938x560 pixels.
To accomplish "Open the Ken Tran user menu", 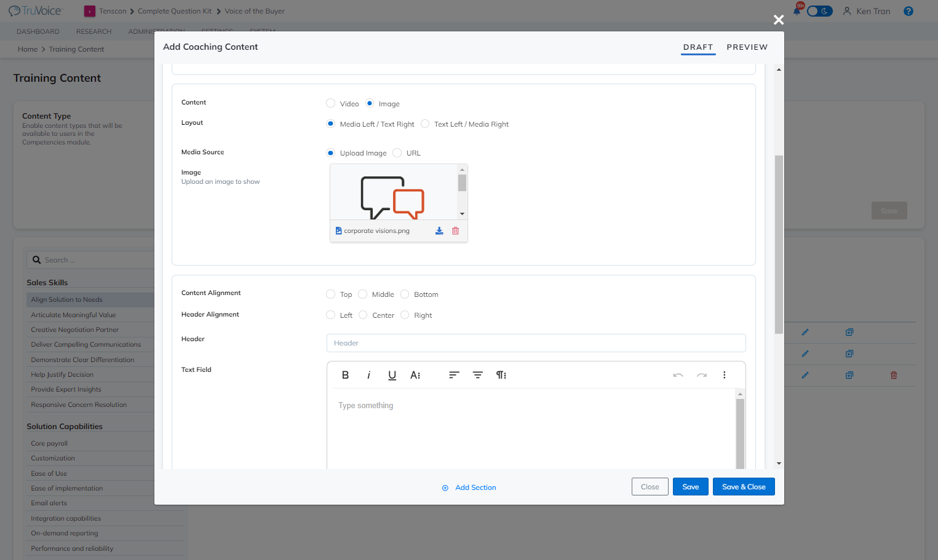I will pyautogui.click(x=867, y=11).
